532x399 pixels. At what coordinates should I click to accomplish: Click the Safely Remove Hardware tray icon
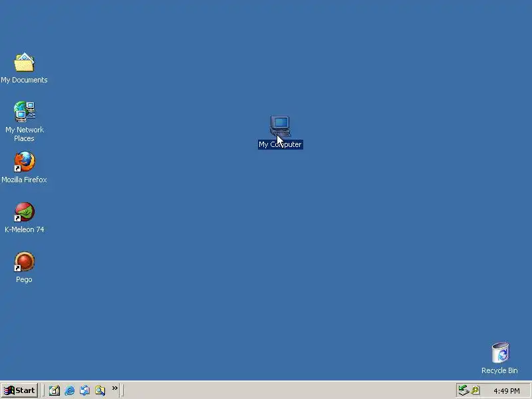point(464,390)
